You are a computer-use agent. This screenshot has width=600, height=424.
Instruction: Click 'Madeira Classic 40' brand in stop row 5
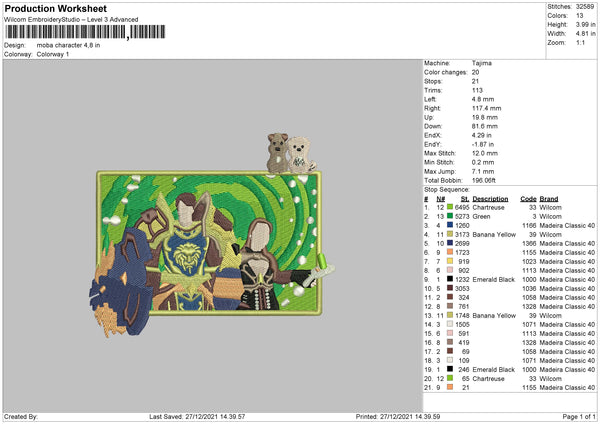point(567,244)
